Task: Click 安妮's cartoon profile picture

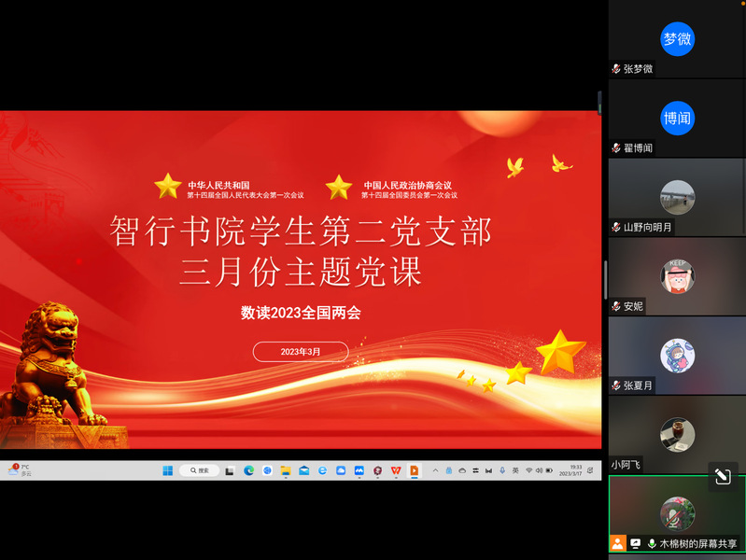Action: [x=677, y=276]
